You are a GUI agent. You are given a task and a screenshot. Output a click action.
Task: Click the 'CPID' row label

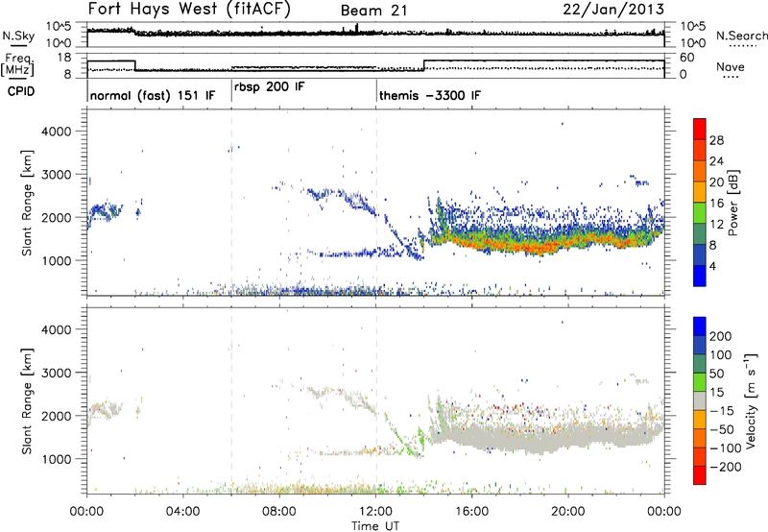click(x=20, y=91)
